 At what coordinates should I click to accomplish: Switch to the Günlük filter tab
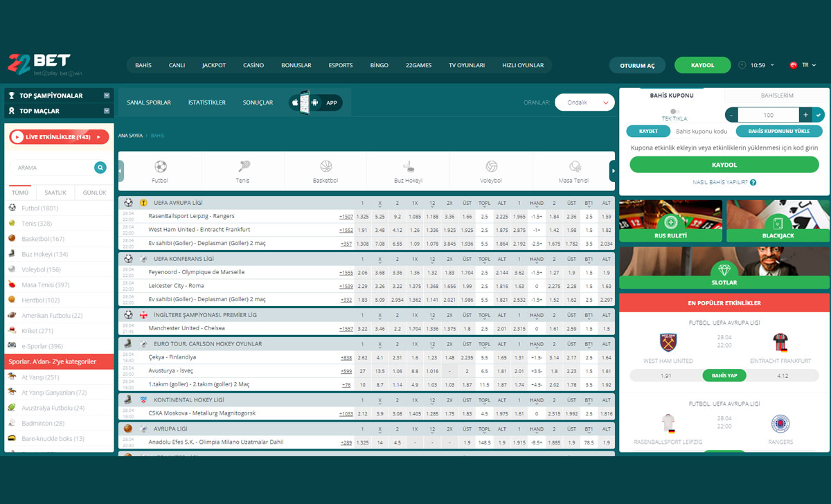95,192
